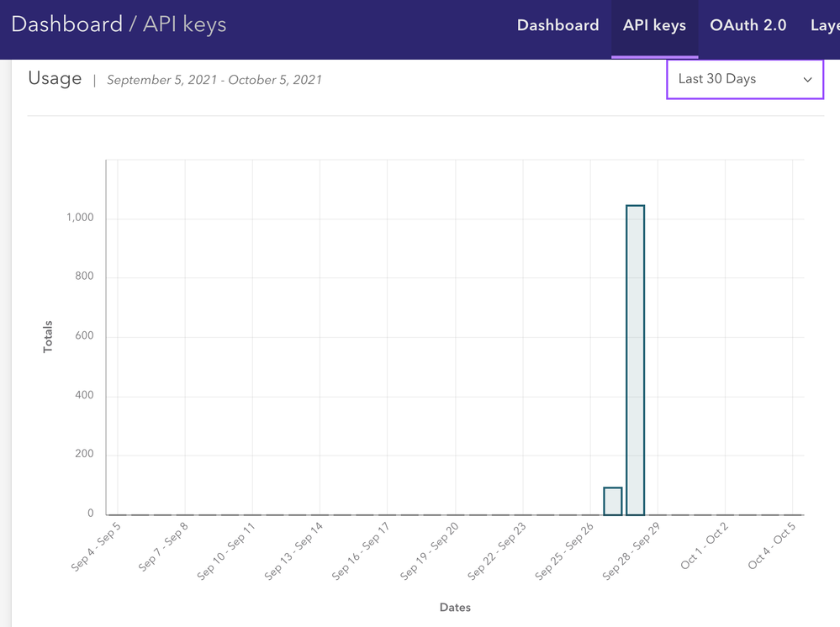840x627 pixels.
Task: Click the 600 y-axis label
Action: (84, 335)
